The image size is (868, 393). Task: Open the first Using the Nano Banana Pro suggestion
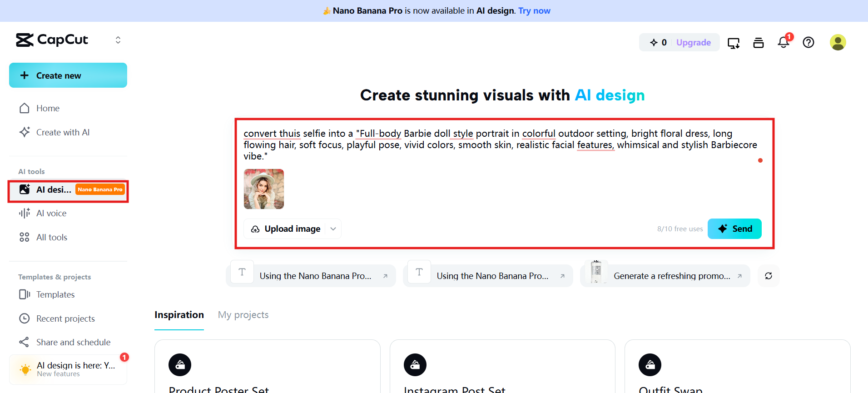[311, 276]
